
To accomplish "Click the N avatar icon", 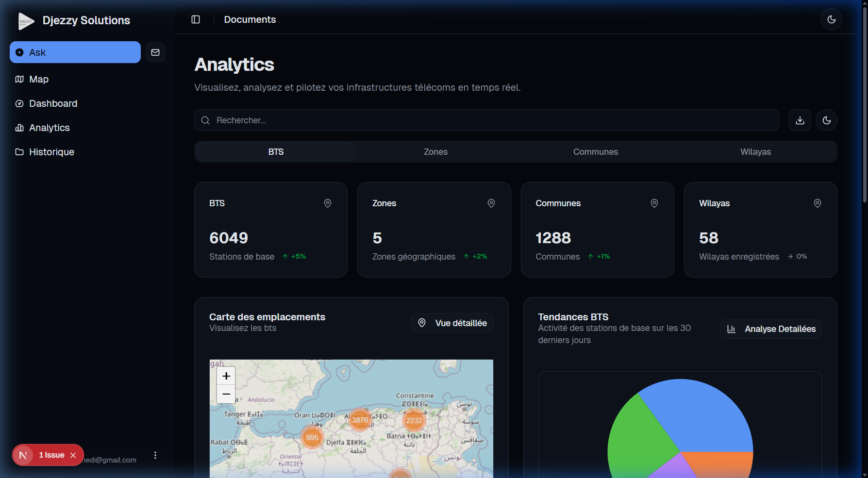I will 23,455.
